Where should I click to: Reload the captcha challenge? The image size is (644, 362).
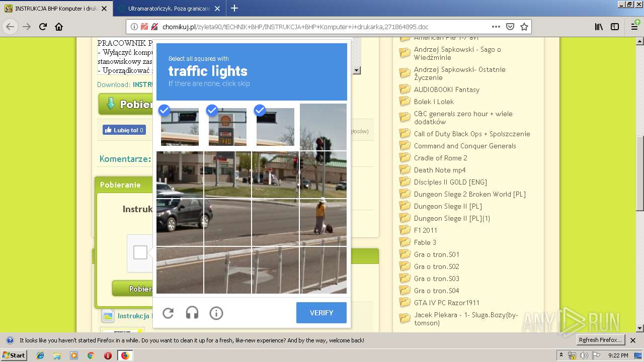(168, 313)
